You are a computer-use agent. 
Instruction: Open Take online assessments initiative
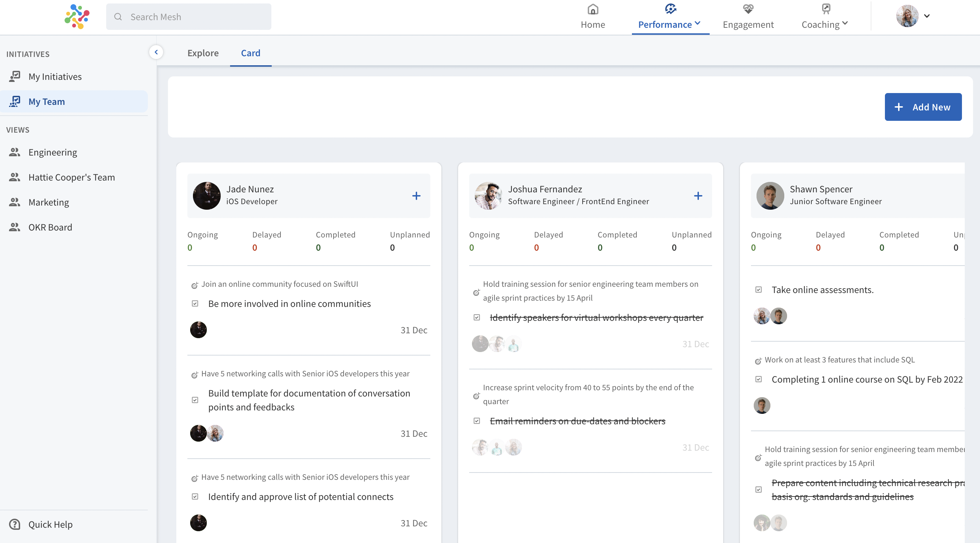point(822,290)
